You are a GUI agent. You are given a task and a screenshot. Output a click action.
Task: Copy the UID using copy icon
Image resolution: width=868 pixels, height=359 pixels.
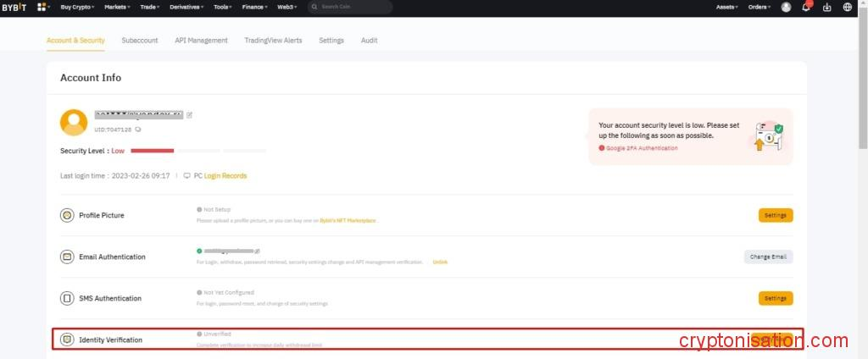[x=138, y=130]
